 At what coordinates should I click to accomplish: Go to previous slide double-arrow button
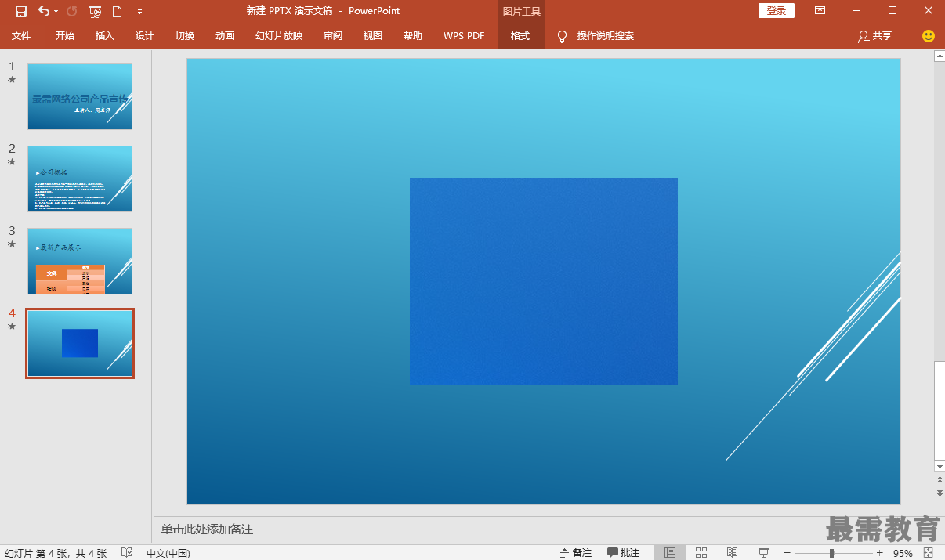point(940,479)
